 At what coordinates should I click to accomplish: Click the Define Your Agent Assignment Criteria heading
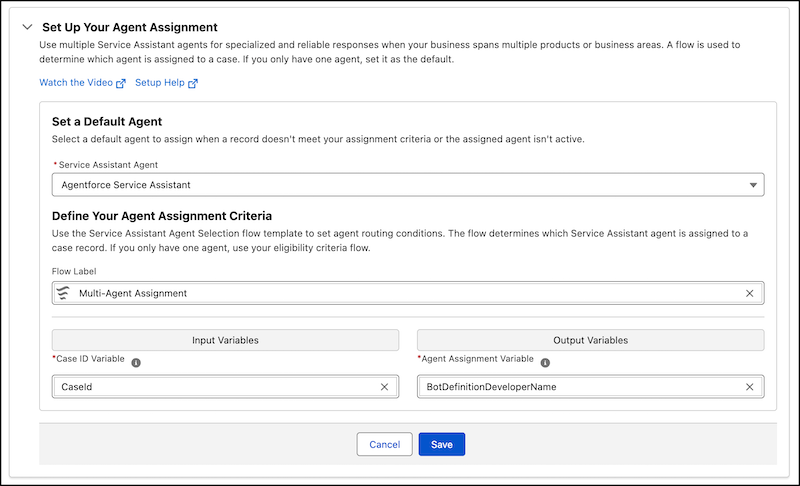(x=162, y=216)
